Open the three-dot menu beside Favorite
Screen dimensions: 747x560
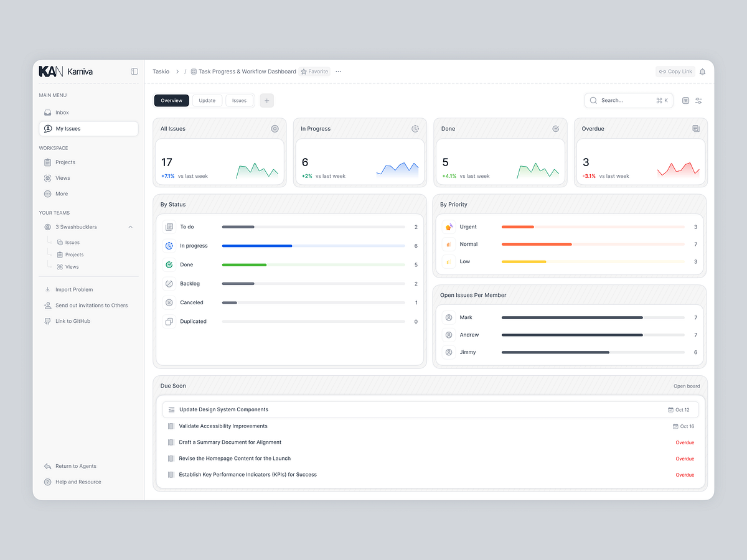click(339, 72)
